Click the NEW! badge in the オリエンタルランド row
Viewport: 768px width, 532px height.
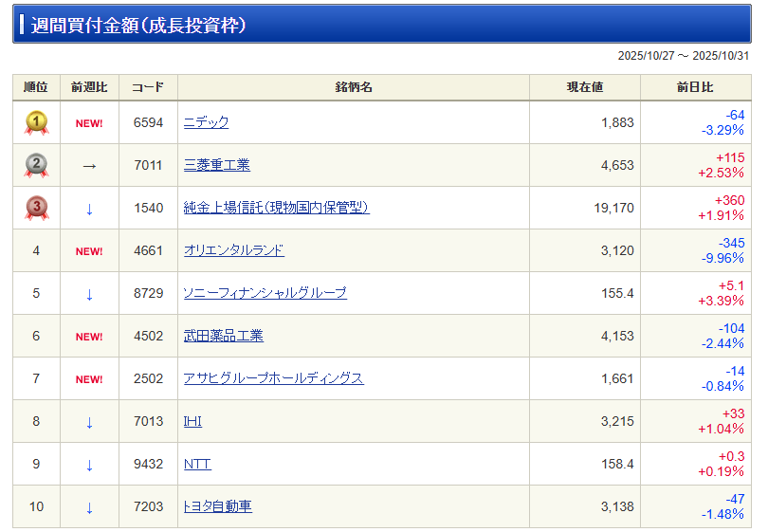coord(89,251)
